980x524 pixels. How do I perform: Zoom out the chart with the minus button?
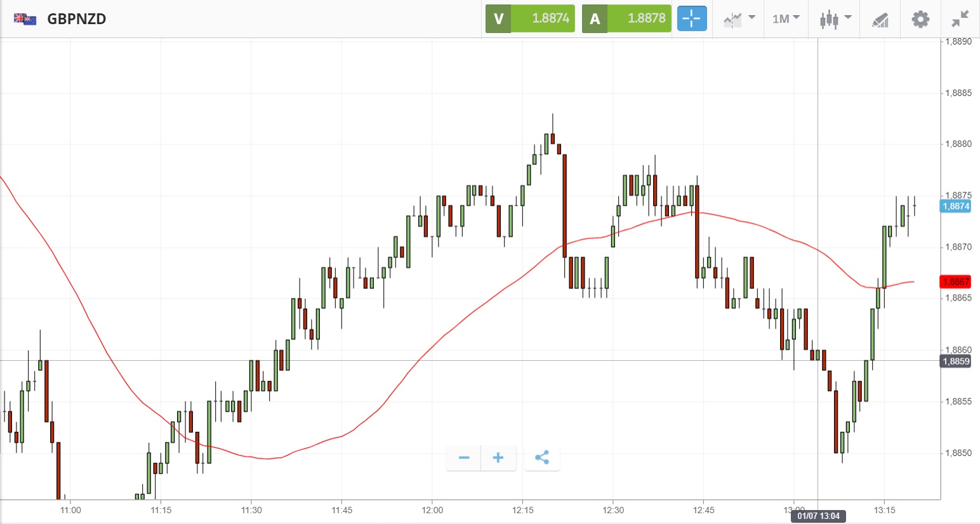[464, 457]
